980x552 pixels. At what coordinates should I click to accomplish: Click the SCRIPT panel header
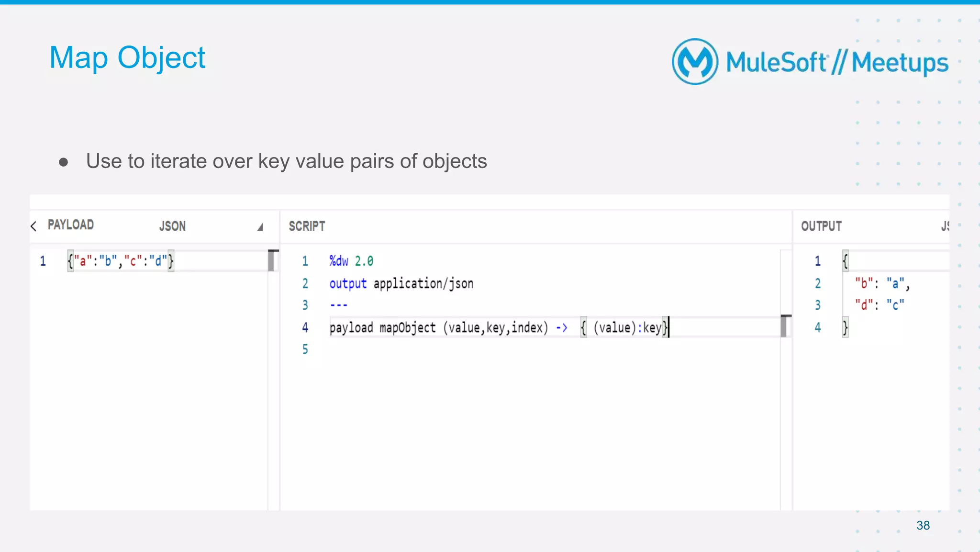[x=307, y=226]
